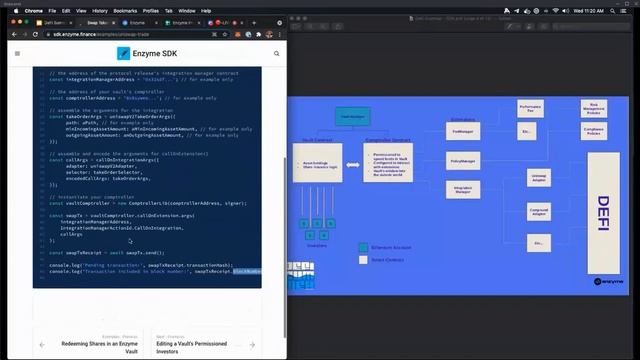The width and height of the screenshot is (640, 360).
Task: Open Spotlight search in the menu bar
Action: point(613,11)
